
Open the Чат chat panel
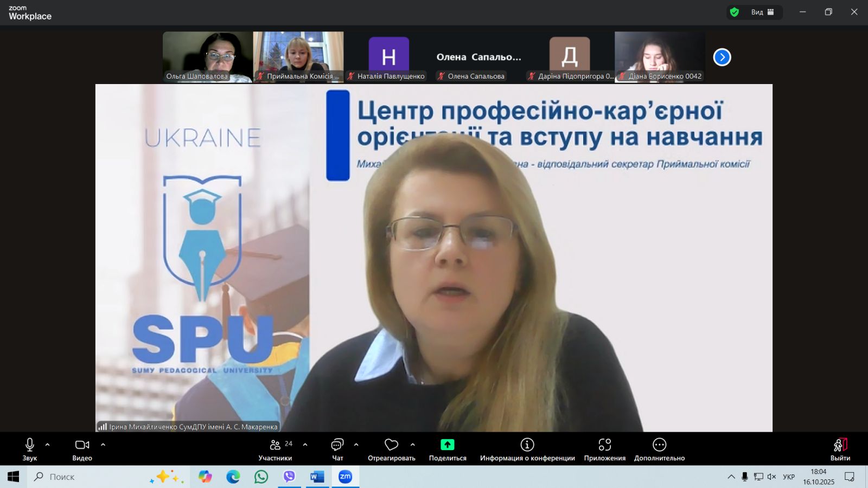point(337,450)
